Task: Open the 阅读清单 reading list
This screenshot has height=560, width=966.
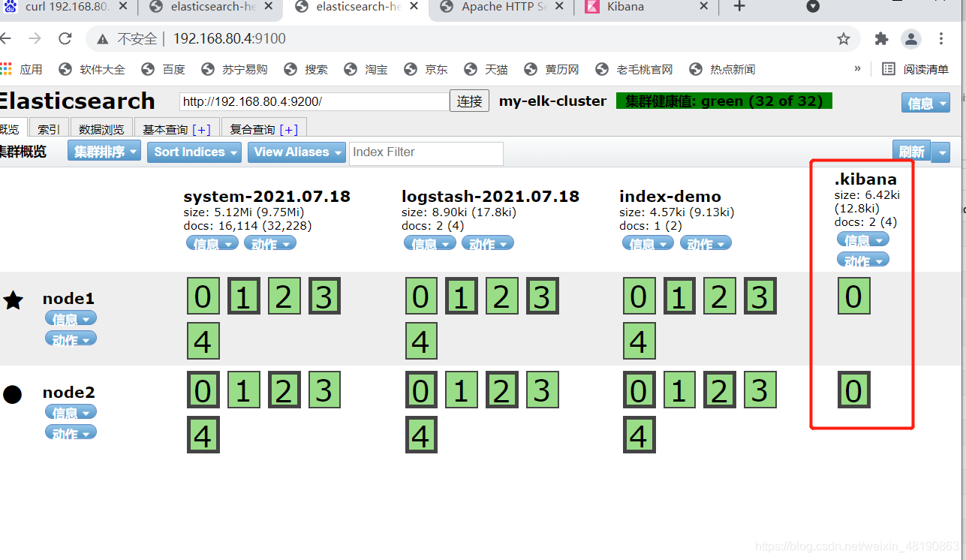Action: tap(916, 69)
